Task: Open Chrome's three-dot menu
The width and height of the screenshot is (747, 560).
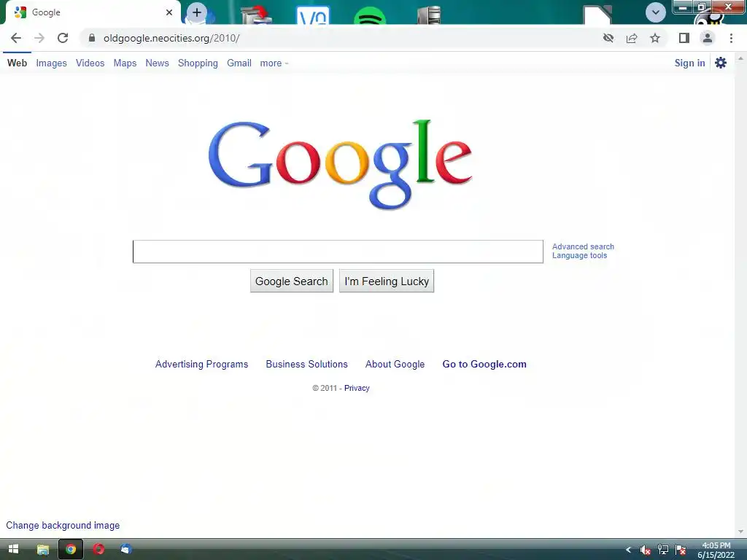Action: pyautogui.click(x=731, y=38)
